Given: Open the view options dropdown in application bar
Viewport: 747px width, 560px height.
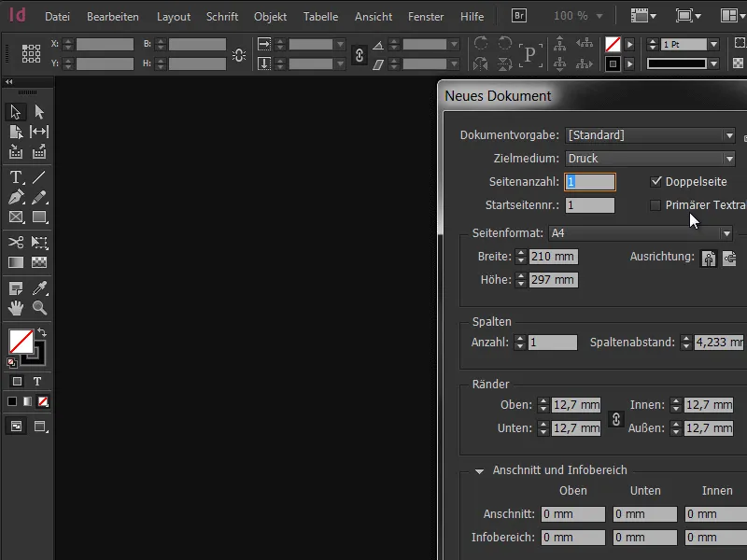Looking at the screenshot, I should tap(643, 16).
